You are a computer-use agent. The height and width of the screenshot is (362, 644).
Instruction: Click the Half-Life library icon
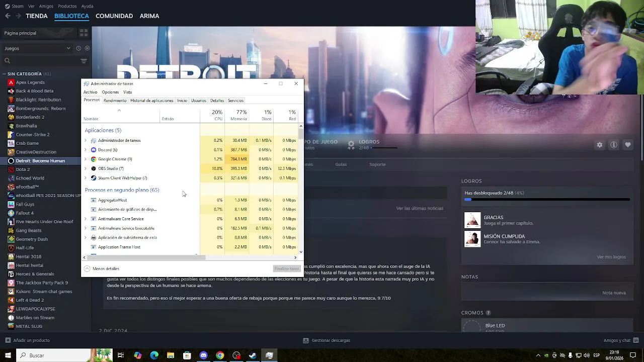pyautogui.click(x=11, y=248)
